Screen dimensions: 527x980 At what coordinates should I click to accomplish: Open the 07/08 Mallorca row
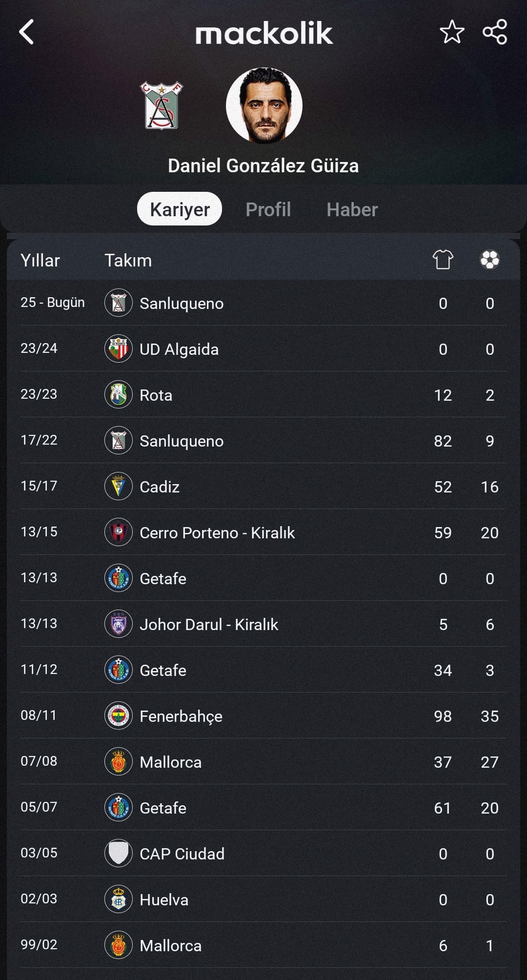tap(263, 761)
